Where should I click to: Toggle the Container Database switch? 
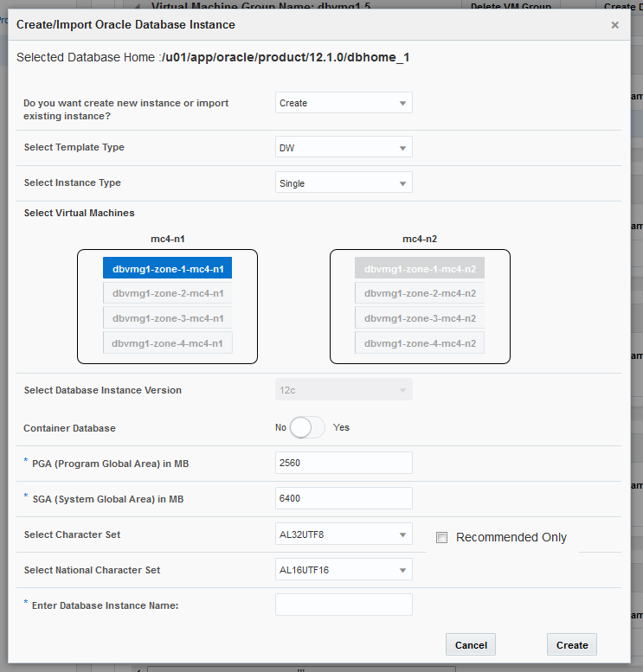[x=307, y=428]
